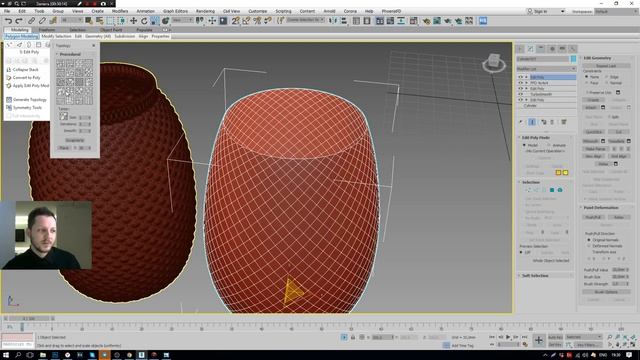Activate the Select and Rotate tool

point(144,21)
